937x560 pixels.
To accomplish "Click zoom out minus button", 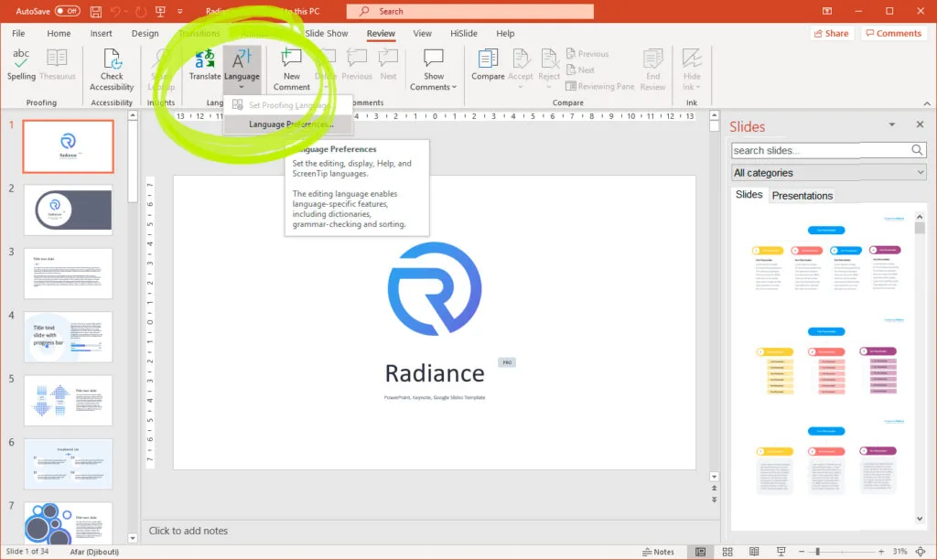I will (802, 552).
